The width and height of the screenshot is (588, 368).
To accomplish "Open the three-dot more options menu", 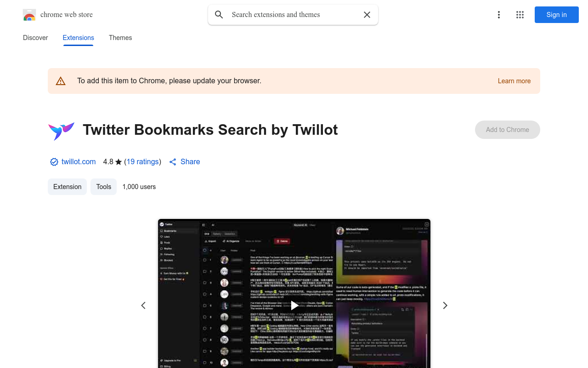I will (x=499, y=15).
